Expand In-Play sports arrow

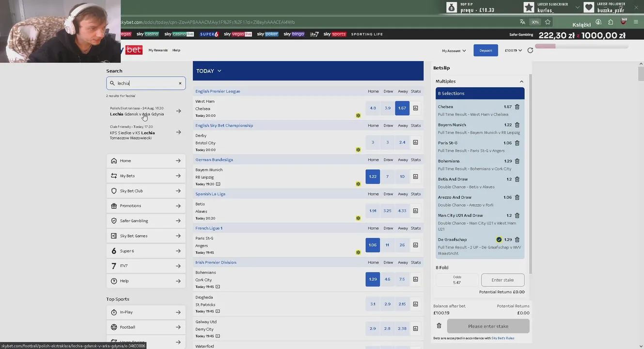[x=178, y=313]
